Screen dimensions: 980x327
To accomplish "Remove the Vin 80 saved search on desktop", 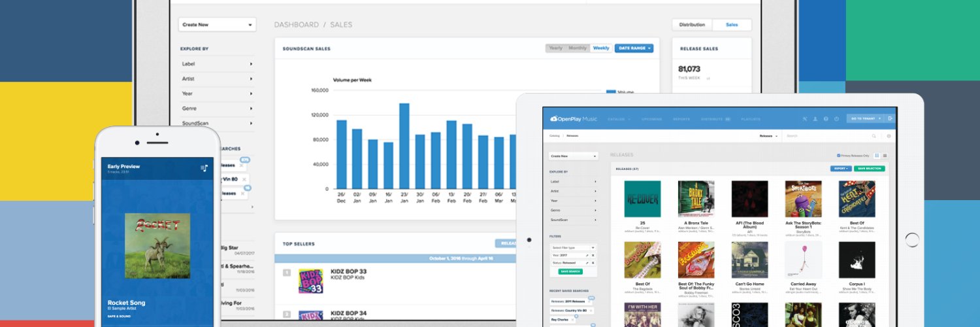I will [x=244, y=179].
